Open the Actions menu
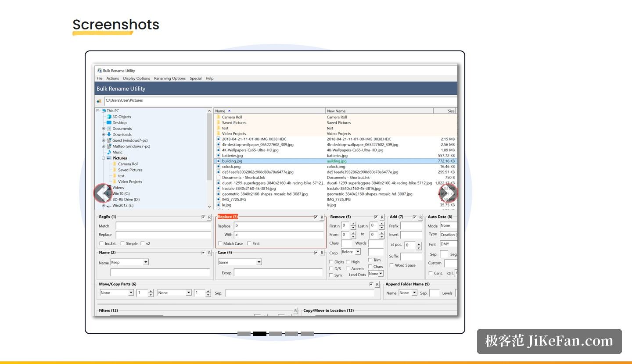This screenshot has width=632, height=364. (x=112, y=79)
